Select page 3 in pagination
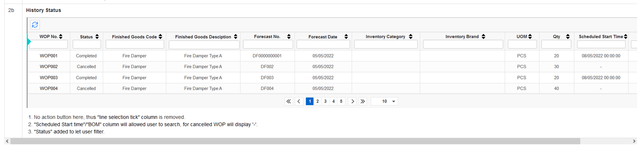644x145 pixels. coord(325,101)
